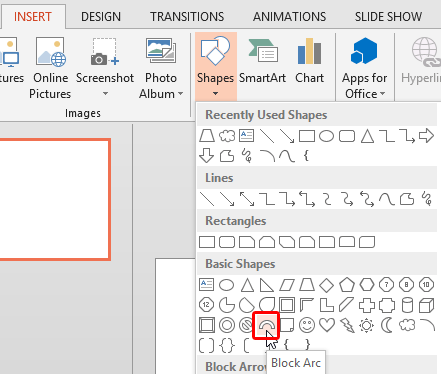Viewport: 441px width, 374px height.
Task: Select the Parallelogram shape
Action: coord(287,285)
